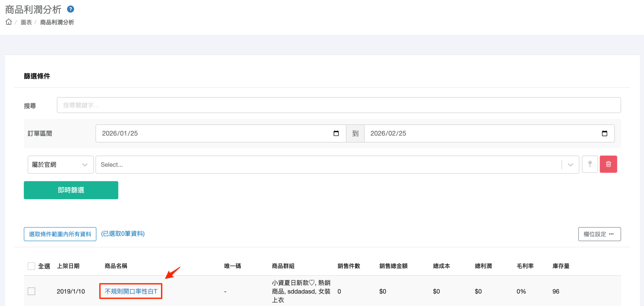Open product link 不規則開口率性白T

tap(131, 291)
